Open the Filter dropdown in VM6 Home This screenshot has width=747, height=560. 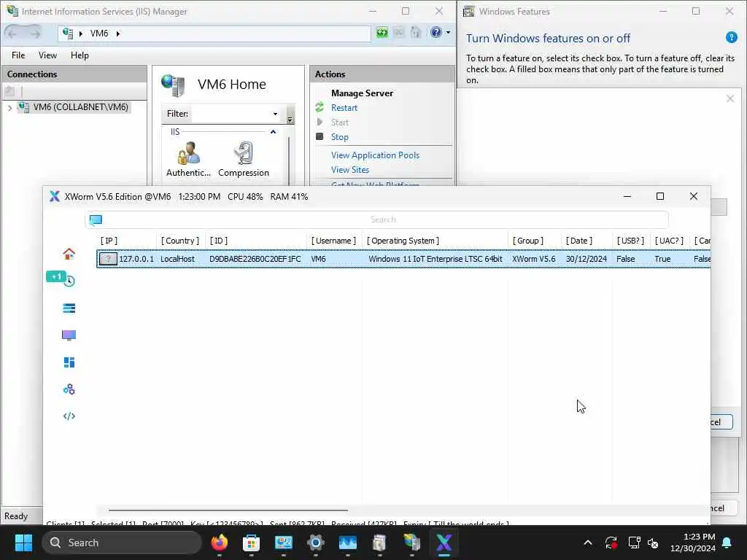tap(275, 114)
